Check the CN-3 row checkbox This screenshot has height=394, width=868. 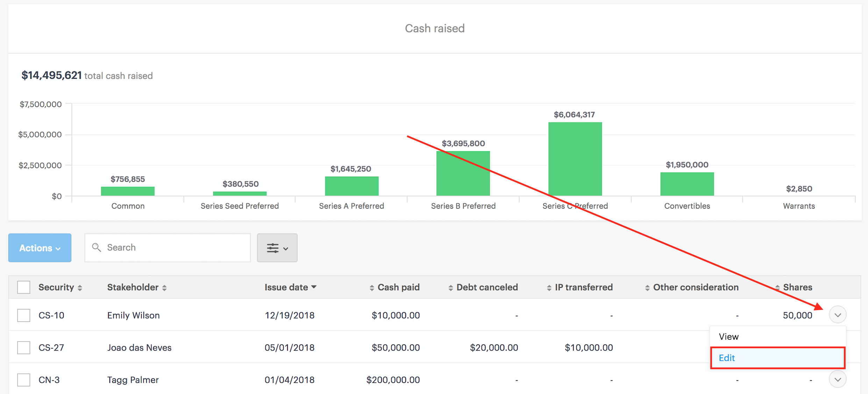tap(24, 380)
